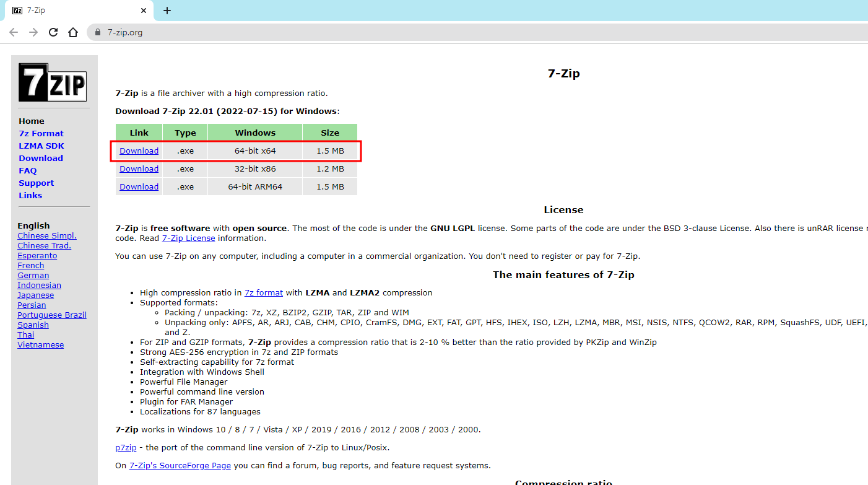Click Plugin for FAR Manager item
Screen dimensions: 868x485
[186, 402]
